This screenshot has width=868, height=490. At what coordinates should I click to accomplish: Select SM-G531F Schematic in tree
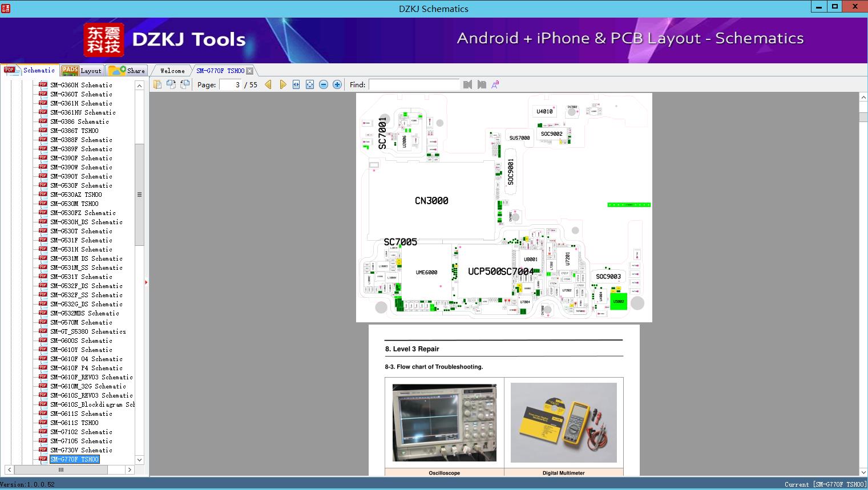click(x=81, y=240)
